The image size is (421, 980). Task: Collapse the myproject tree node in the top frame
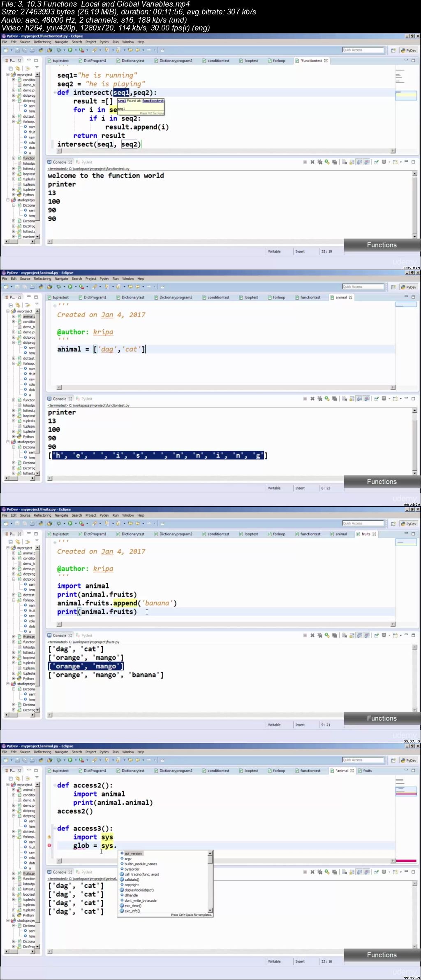(x=8, y=74)
